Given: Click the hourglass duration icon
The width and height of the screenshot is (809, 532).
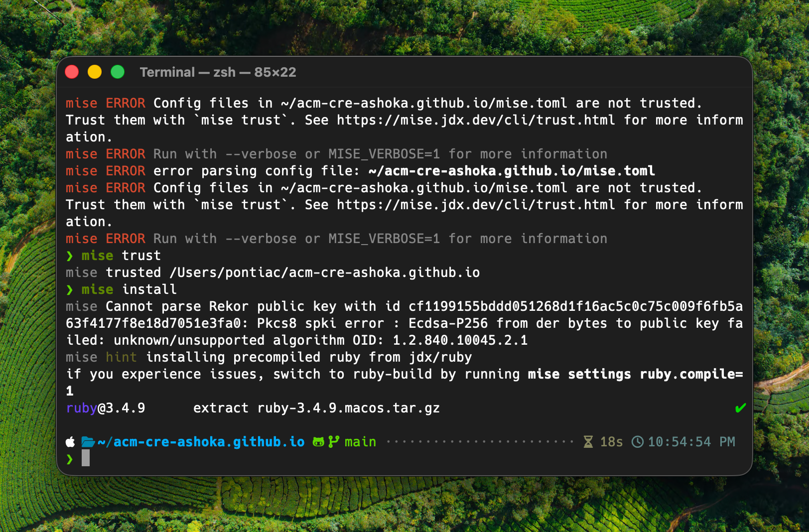Looking at the screenshot, I should (x=588, y=442).
